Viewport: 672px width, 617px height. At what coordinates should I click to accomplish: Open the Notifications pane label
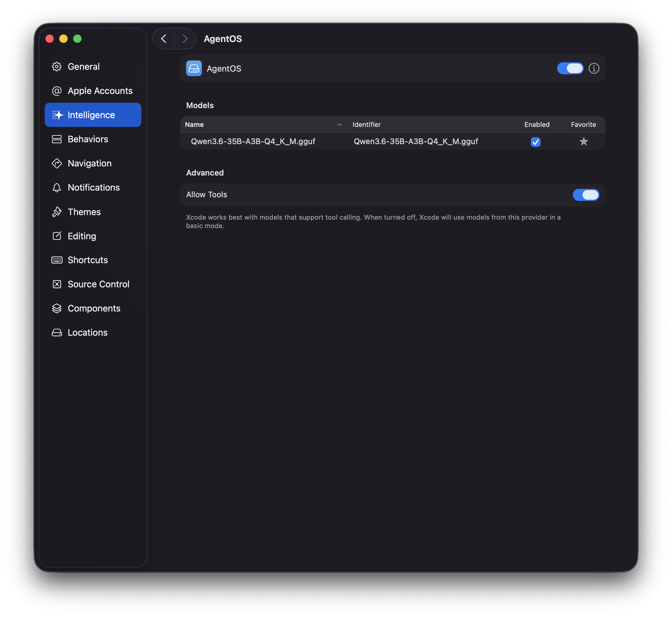click(93, 187)
